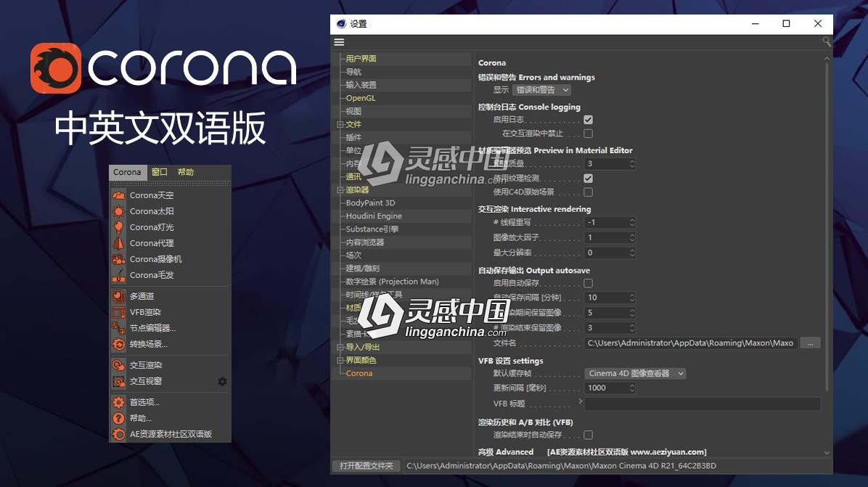This screenshot has height=487, width=868.
Task: Click the gear icon beside 交互视窗
Action: [x=222, y=381]
